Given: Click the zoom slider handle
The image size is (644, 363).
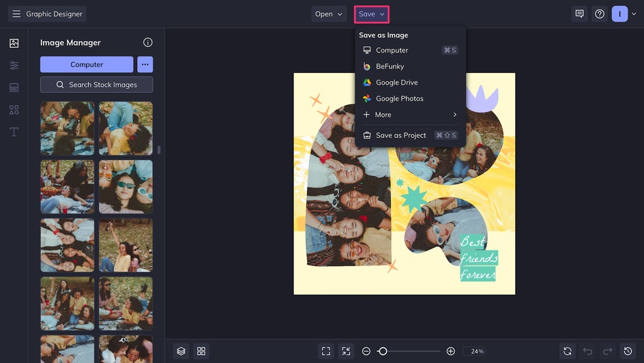Looking at the screenshot, I should point(382,351).
